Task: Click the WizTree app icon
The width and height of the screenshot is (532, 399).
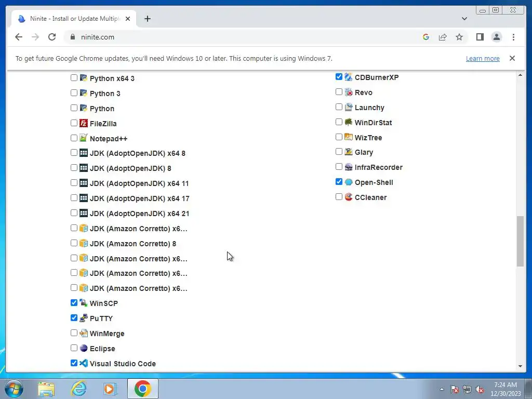Action: [x=349, y=137]
